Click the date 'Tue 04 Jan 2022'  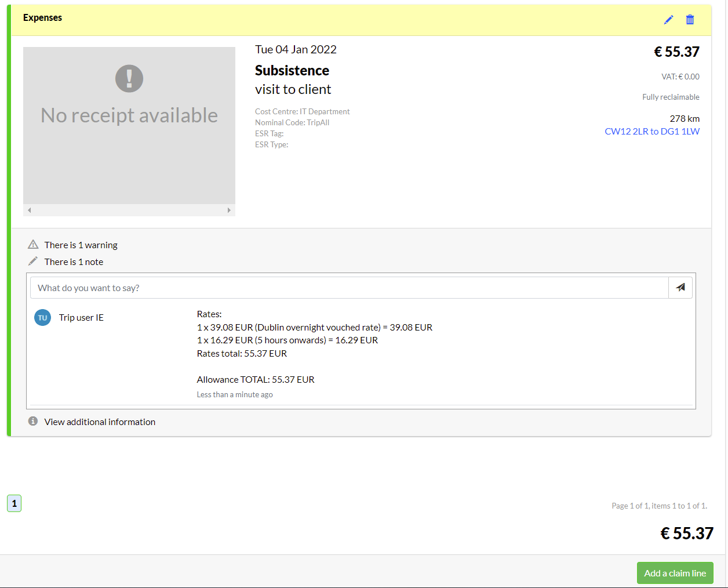pos(296,49)
